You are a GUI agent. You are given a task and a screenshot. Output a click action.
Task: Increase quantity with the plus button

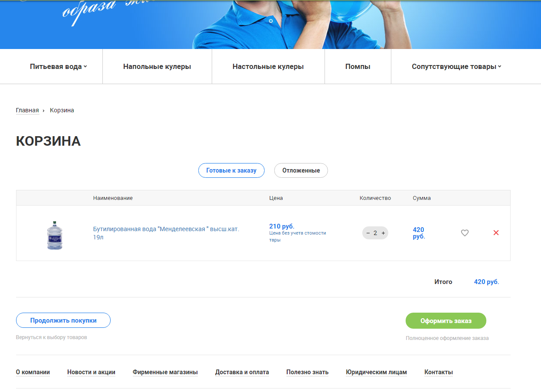pos(383,233)
